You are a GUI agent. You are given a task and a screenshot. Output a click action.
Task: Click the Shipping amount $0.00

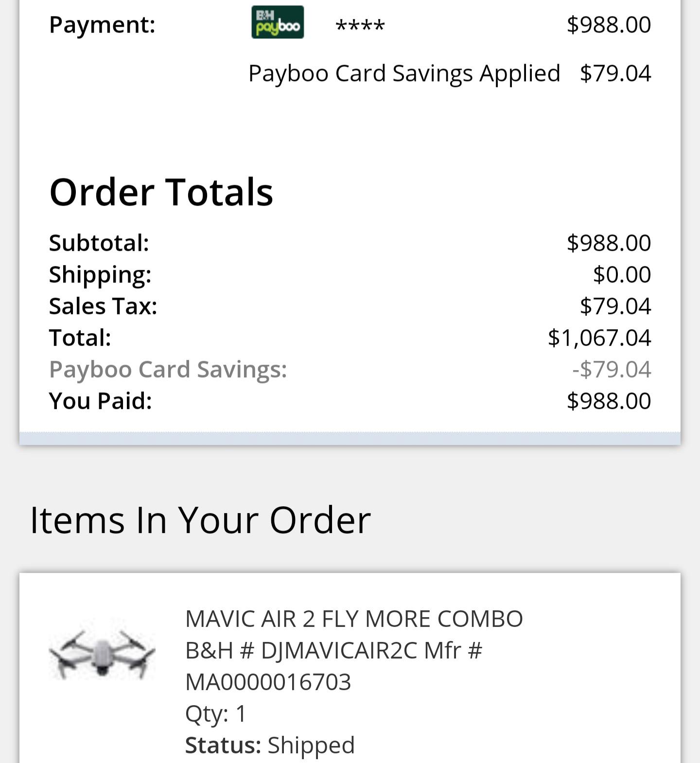pos(622,274)
